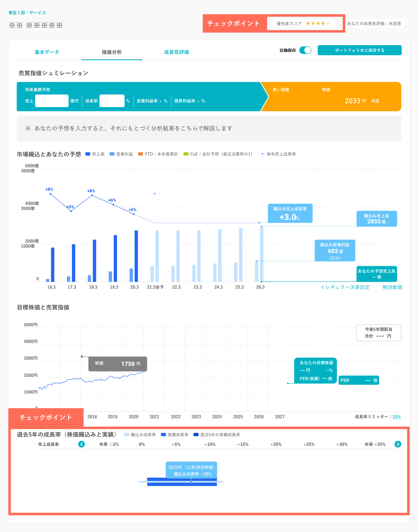
Task: Click the あなたの目標株価 box
Action: (316, 370)
